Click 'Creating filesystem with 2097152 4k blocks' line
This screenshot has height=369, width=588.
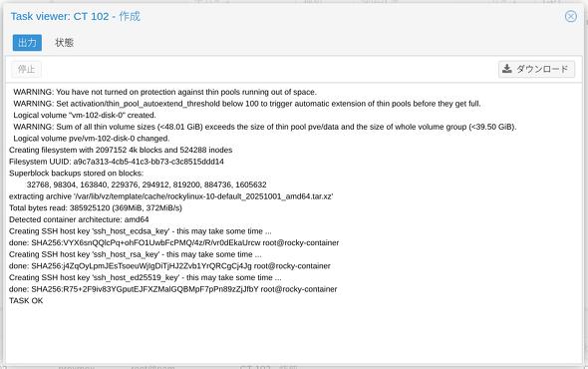pos(121,150)
